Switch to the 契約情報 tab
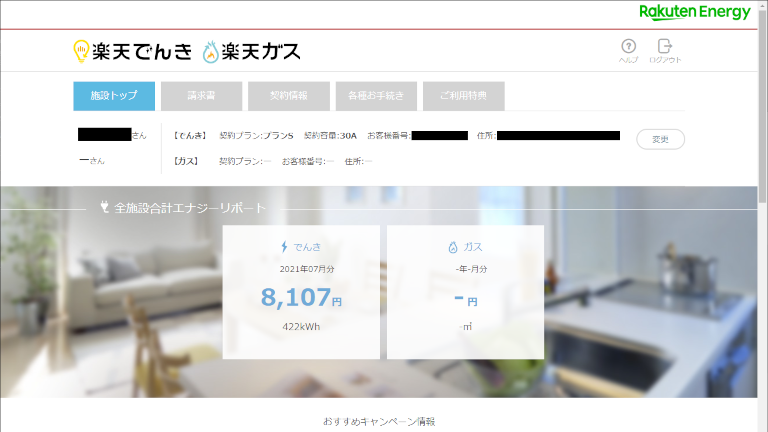Viewport: 768px width, 432px height. tap(289, 96)
